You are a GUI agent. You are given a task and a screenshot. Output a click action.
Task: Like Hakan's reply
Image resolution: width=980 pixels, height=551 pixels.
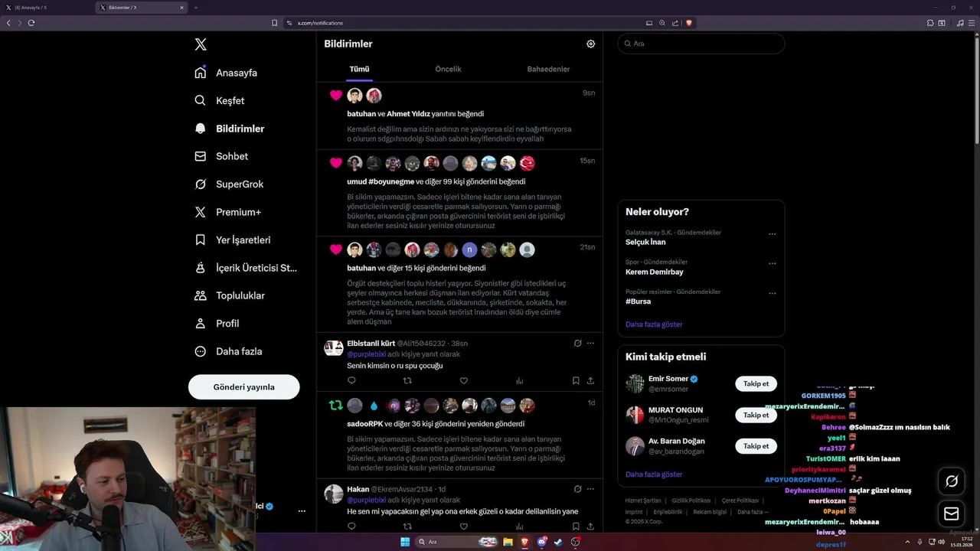click(463, 526)
